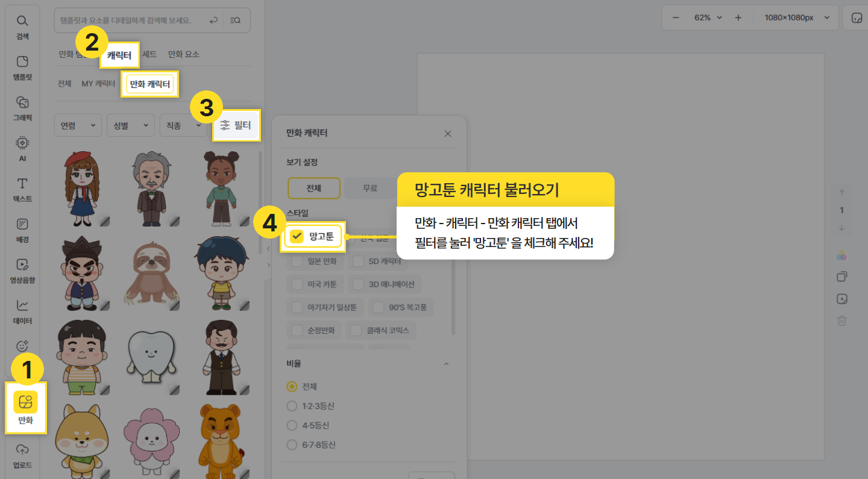Select the 1·2·3등신 ratio radio button

[292, 406]
